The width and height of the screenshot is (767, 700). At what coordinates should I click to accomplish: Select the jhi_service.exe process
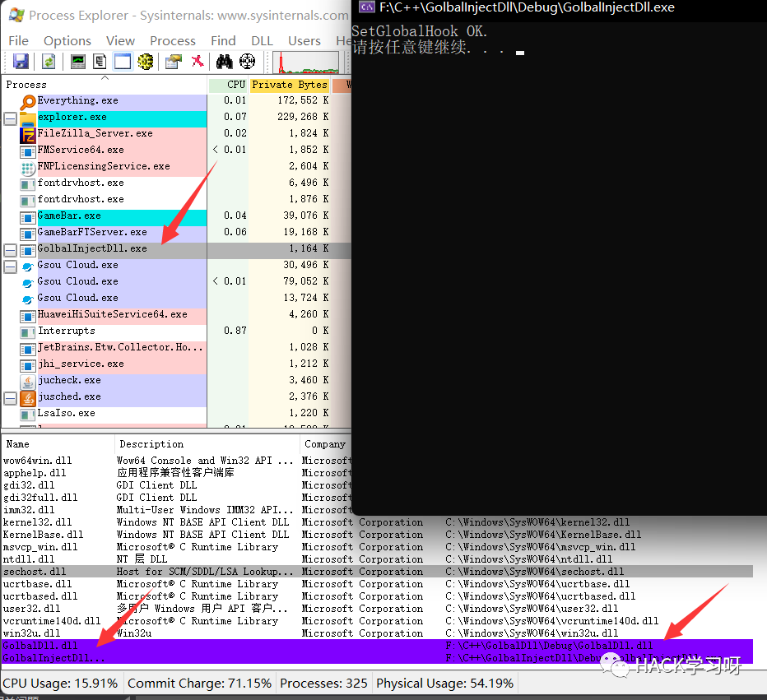(176, 364)
